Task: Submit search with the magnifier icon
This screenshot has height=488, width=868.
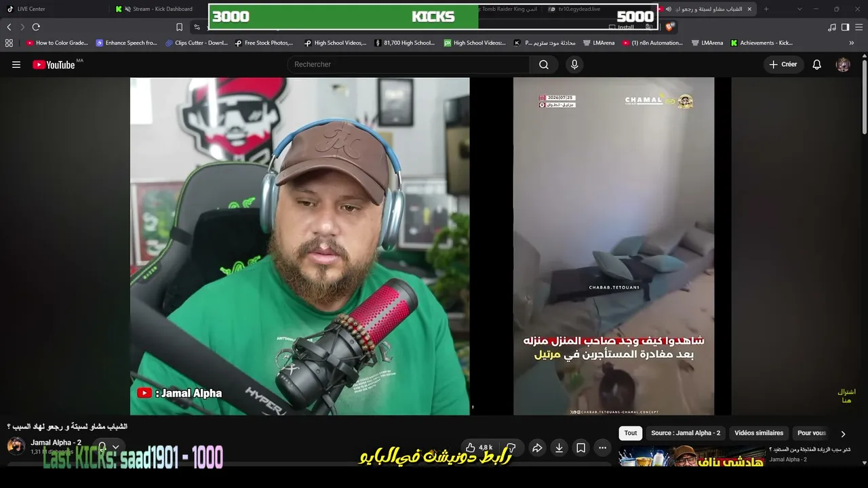Action: point(544,64)
